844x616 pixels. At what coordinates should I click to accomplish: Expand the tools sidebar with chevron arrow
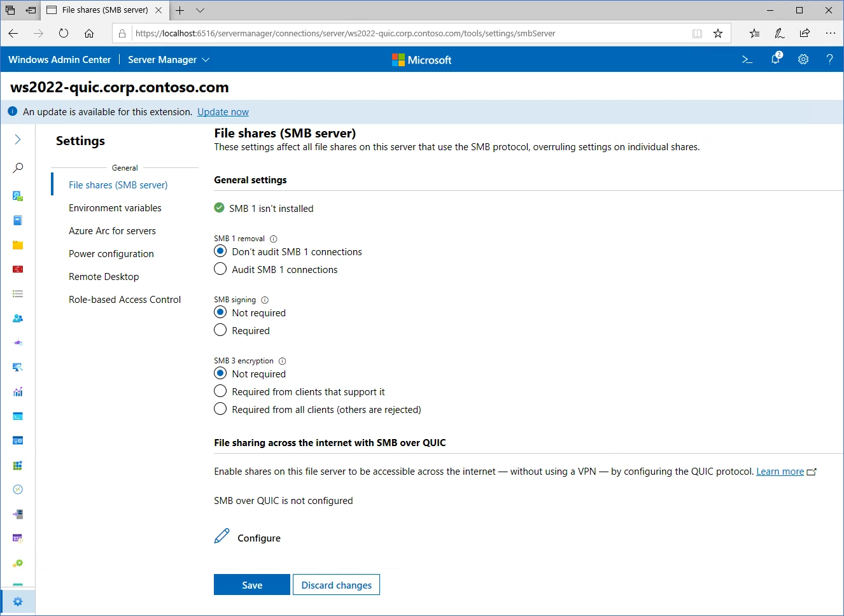(18, 139)
